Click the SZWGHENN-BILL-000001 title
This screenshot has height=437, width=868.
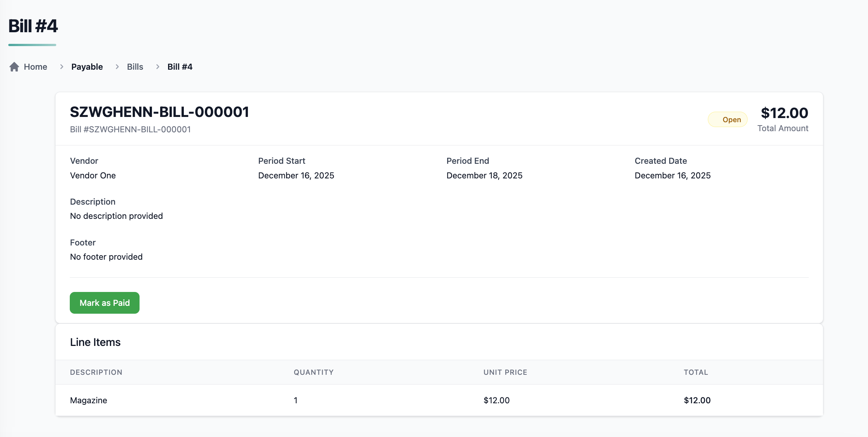159,112
